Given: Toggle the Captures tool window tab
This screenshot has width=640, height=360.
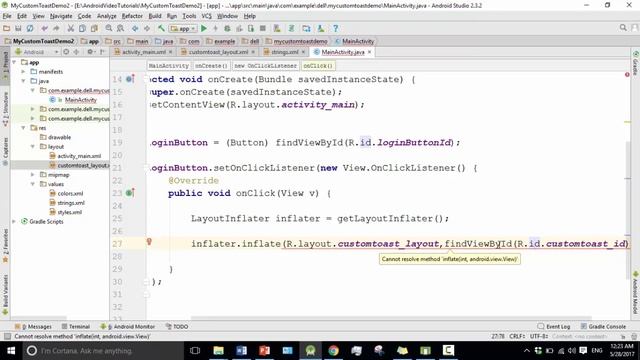Looking at the screenshot, I should [5, 151].
